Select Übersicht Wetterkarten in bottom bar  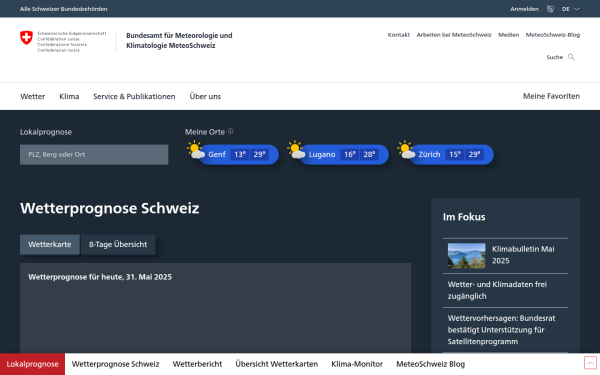277,364
